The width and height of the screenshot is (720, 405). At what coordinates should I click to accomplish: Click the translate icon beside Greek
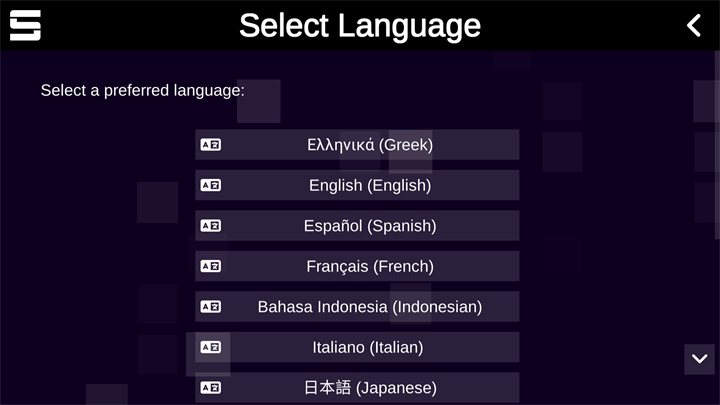[x=210, y=145]
